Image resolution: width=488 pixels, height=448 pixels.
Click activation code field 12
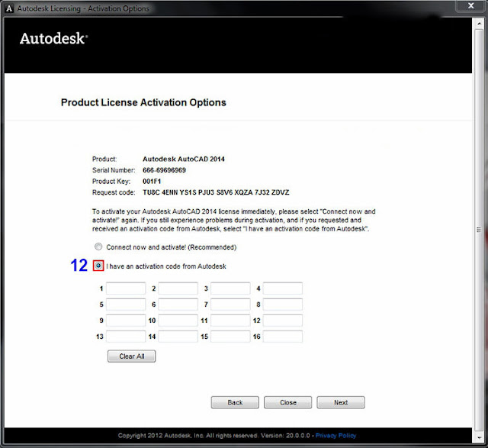[283, 321]
